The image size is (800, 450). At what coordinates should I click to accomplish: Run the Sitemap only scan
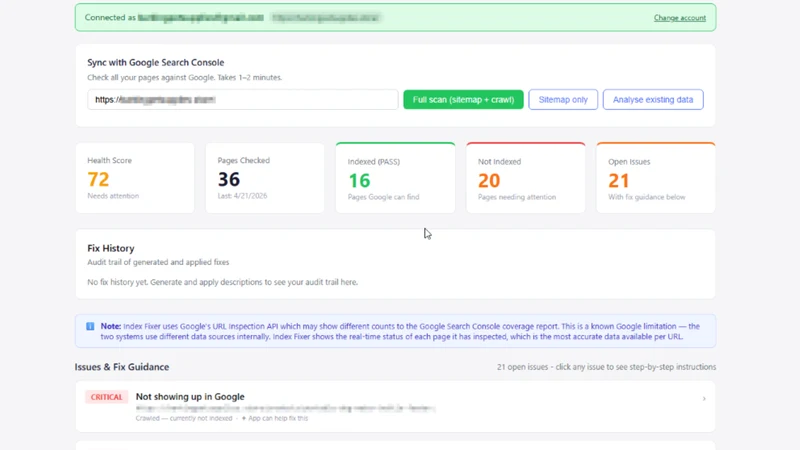(563, 99)
